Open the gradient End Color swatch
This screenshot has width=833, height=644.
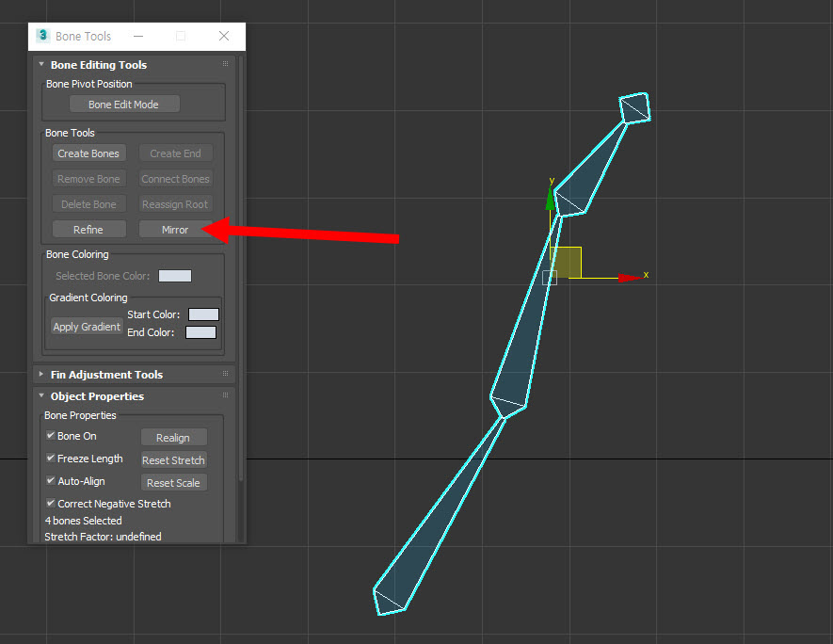click(200, 332)
